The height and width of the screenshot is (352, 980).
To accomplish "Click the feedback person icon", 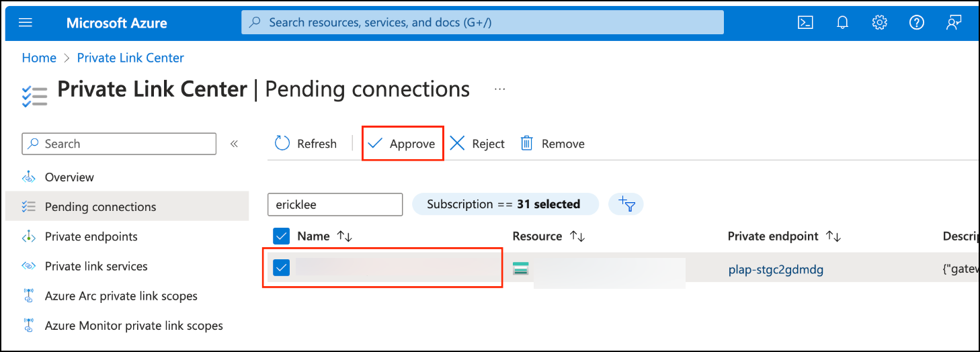I will 953,22.
